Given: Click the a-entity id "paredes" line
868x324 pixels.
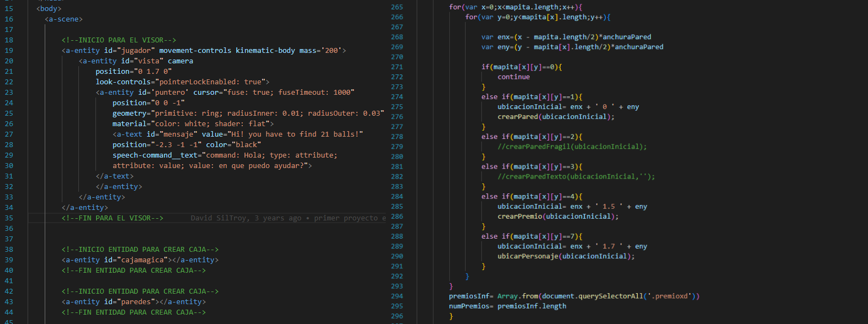Looking at the screenshot, I should [134, 302].
